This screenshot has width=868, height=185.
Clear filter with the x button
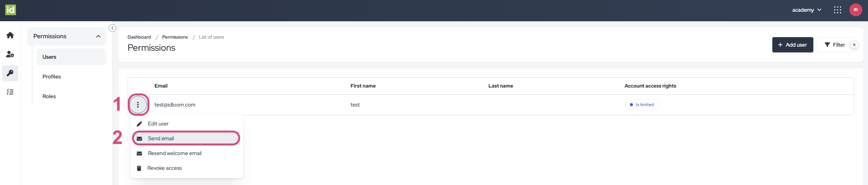(854, 45)
